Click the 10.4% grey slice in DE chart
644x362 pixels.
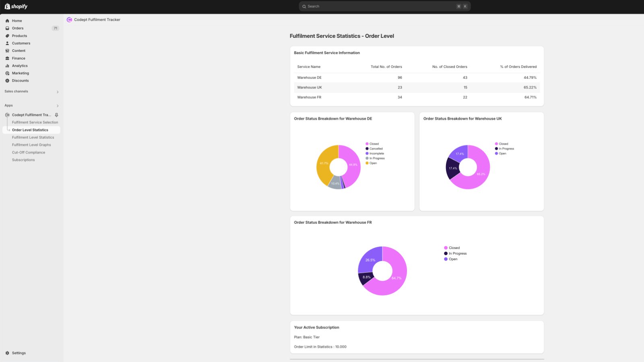point(335,183)
